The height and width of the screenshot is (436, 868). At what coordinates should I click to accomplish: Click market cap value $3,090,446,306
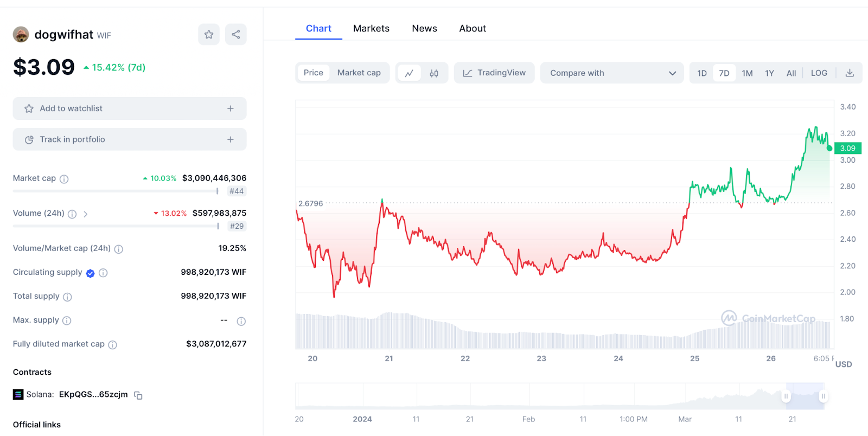[x=214, y=178]
